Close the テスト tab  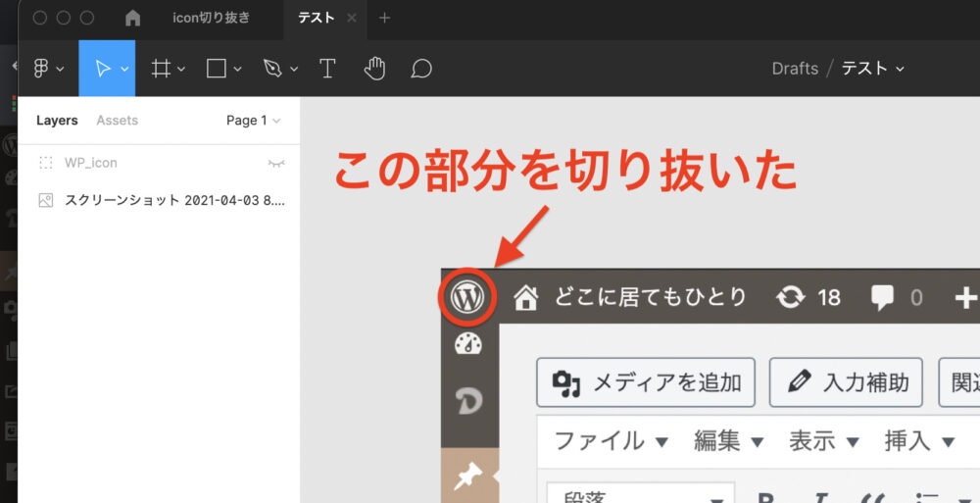pos(352,18)
